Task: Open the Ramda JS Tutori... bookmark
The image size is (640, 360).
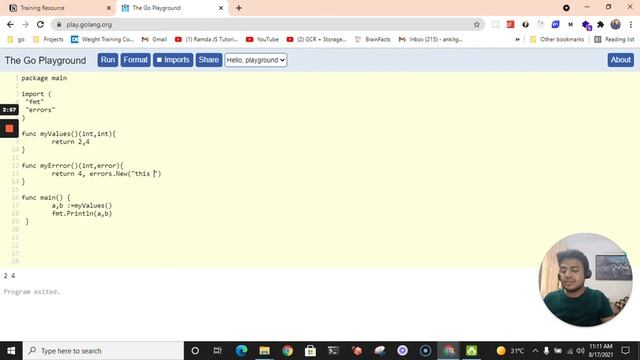Action: [206, 39]
